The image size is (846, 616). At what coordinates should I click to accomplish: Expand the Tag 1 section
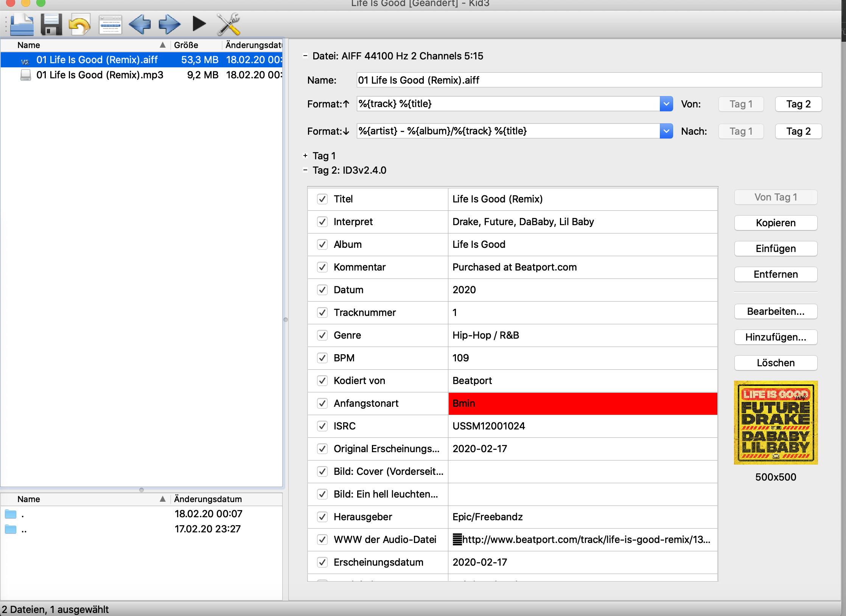coord(305,156)
